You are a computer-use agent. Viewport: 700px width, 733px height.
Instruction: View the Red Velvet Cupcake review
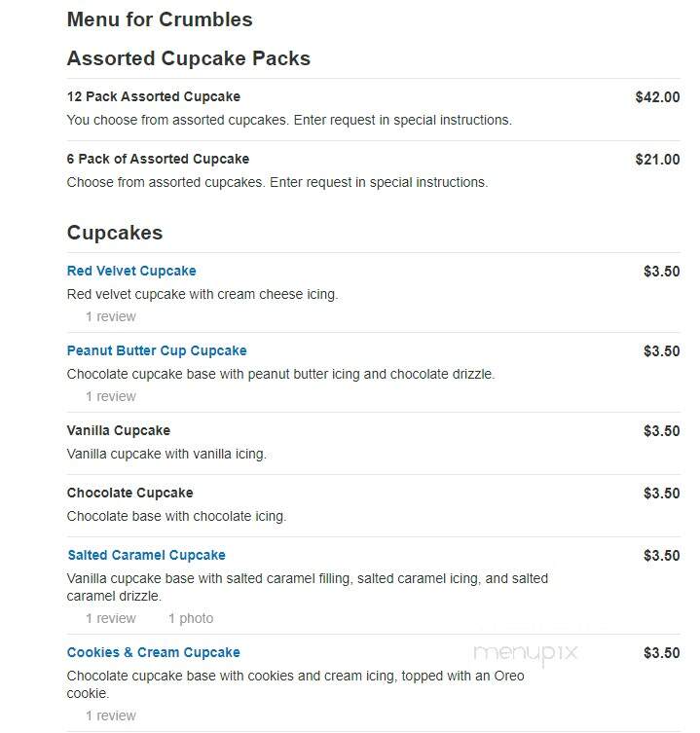pyautogui.click(x=111, y=317)
